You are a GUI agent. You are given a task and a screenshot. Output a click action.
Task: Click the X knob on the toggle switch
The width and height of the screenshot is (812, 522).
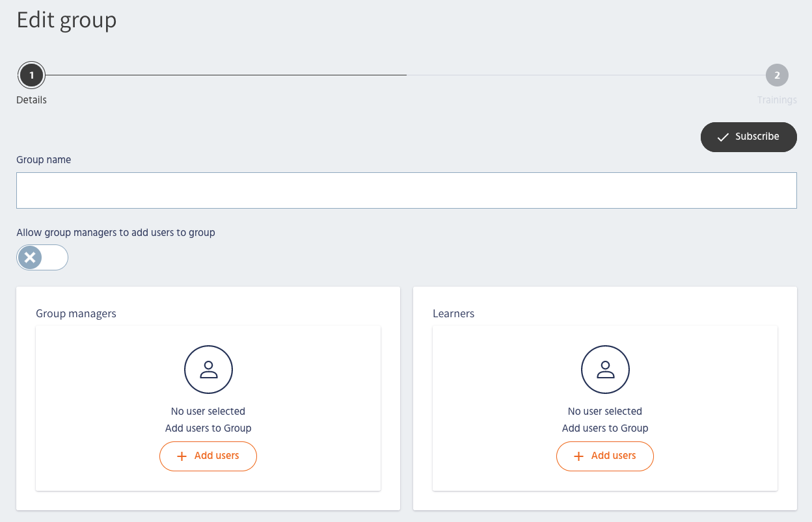click(x=30, y=257)
